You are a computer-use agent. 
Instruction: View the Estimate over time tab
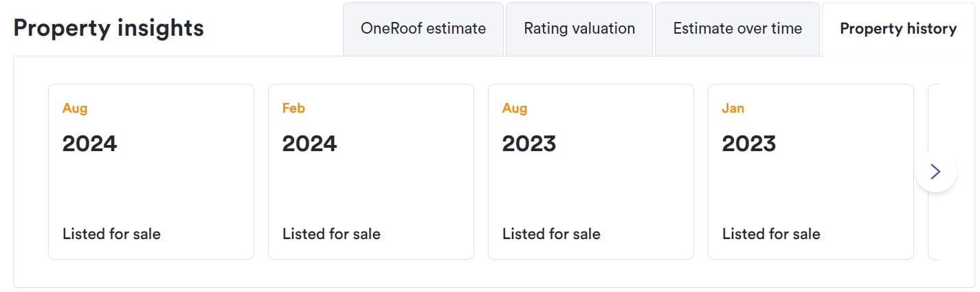(x=737, y=29)
